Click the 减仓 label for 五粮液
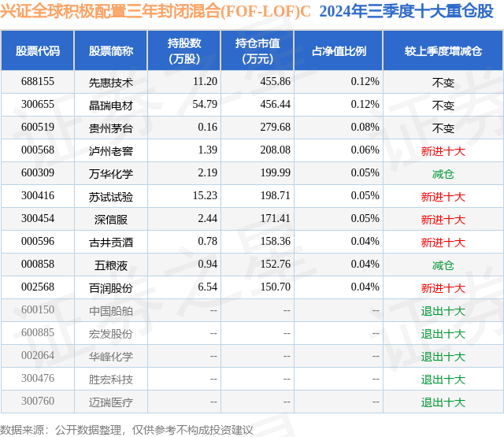The height and width of the screenshot is (437, 504). tap(443, 265)
